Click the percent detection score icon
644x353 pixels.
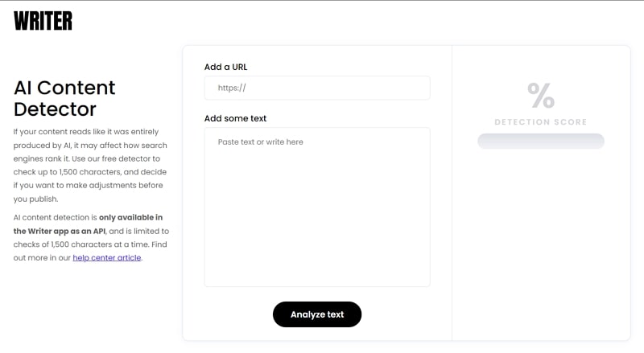click(541, 95)
